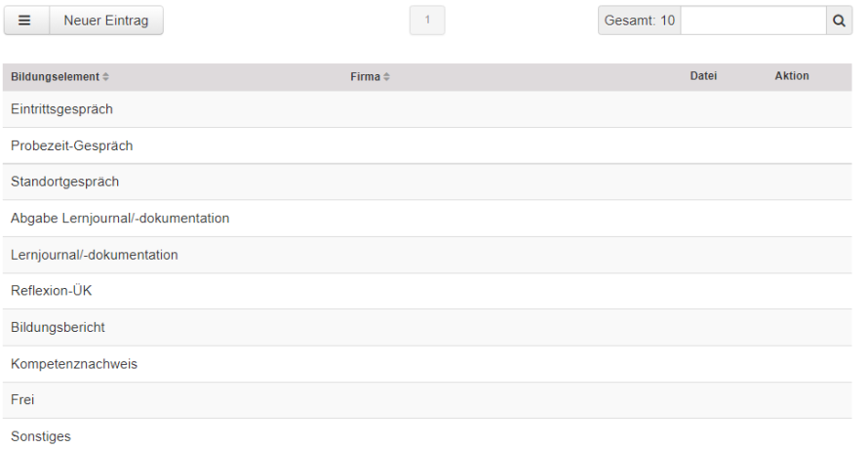
Task: Click the Aktion column header
Action: (x=791, y=76)
